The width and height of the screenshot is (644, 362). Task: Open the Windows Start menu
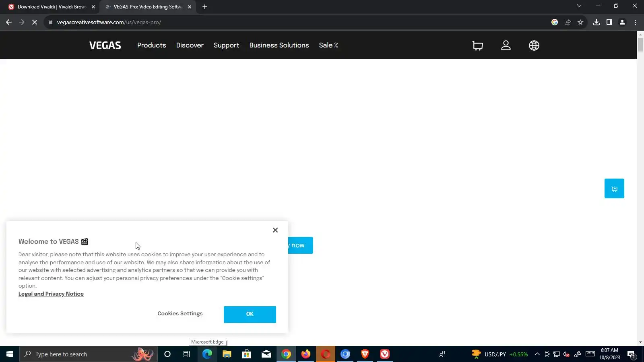10,354
